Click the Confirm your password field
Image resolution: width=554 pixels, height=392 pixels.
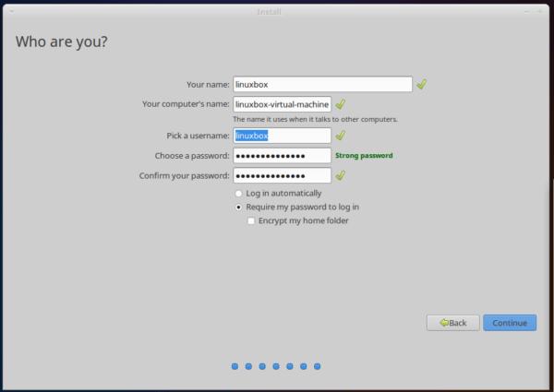click(x=282, y=176)
